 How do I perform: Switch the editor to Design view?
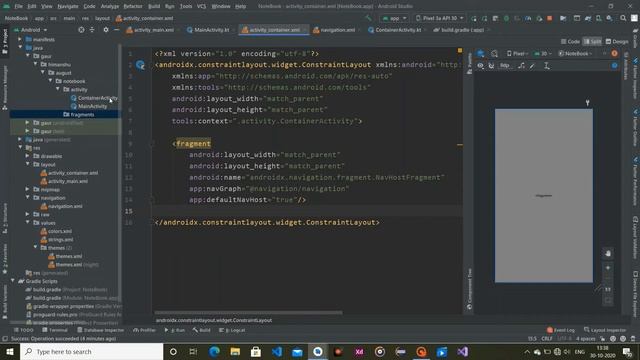coord(617,42)
